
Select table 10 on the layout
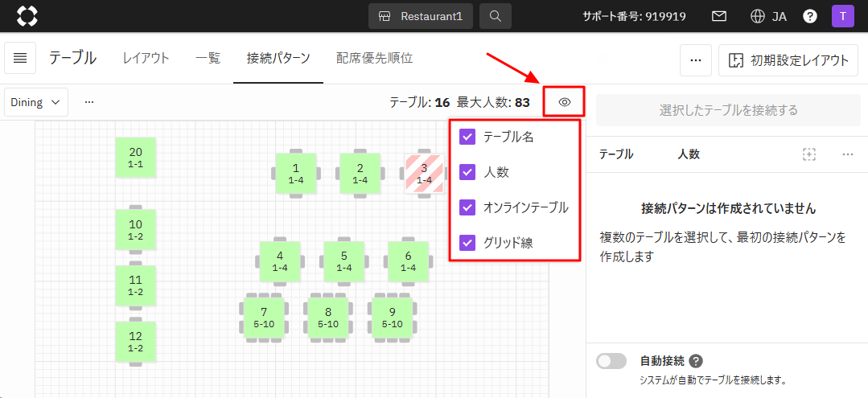pos(136,230)
